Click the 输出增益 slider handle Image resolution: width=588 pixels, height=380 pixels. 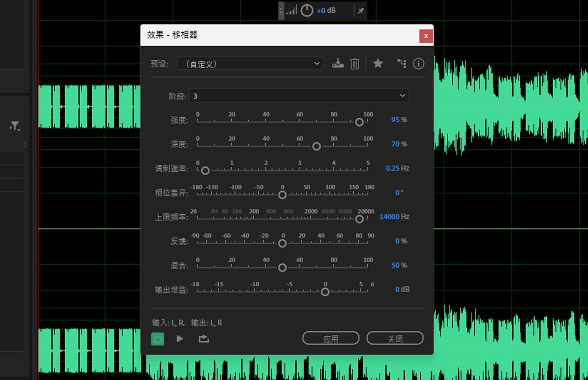click(x=325, y=292)
